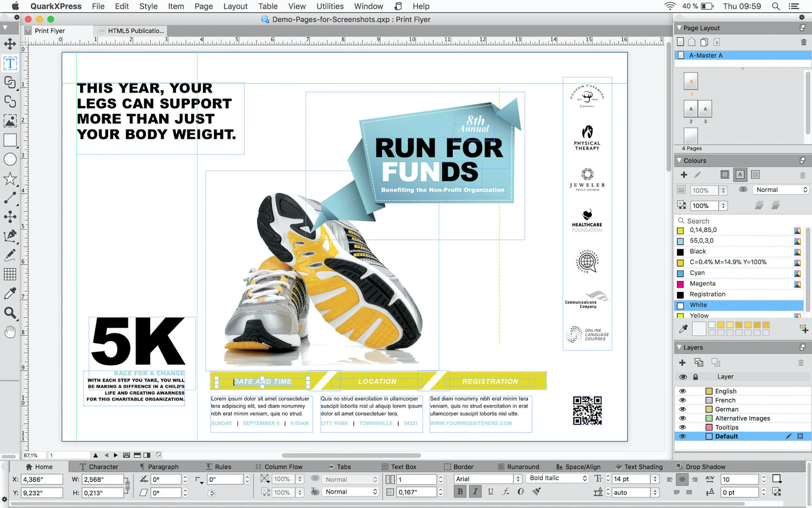Click the Eyedropper tool in toolbar

point(10,293)
